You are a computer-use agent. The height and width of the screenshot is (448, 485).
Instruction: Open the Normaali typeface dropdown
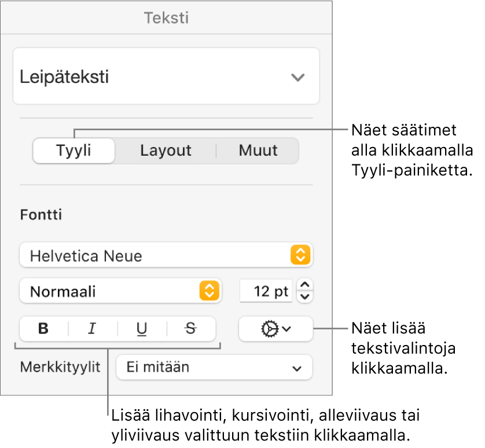120,291
